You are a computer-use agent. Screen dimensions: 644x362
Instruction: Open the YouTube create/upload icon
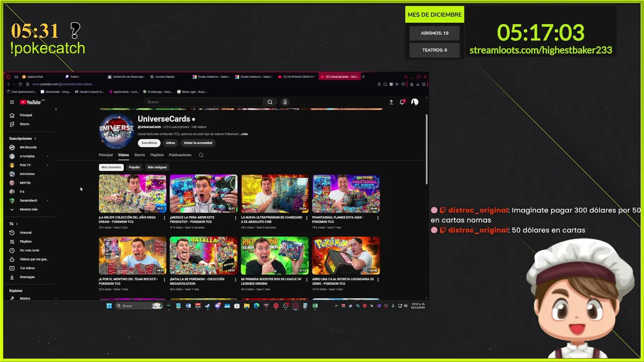391,102
